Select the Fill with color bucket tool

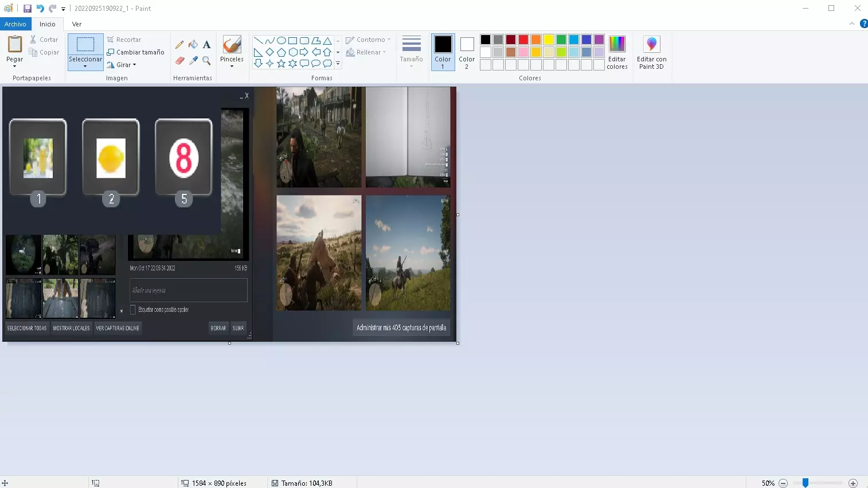click(x=193, y=45)
